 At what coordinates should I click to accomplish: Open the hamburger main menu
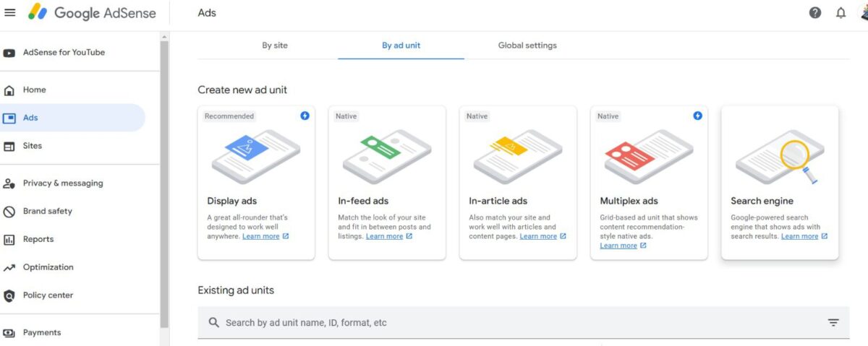9,13
